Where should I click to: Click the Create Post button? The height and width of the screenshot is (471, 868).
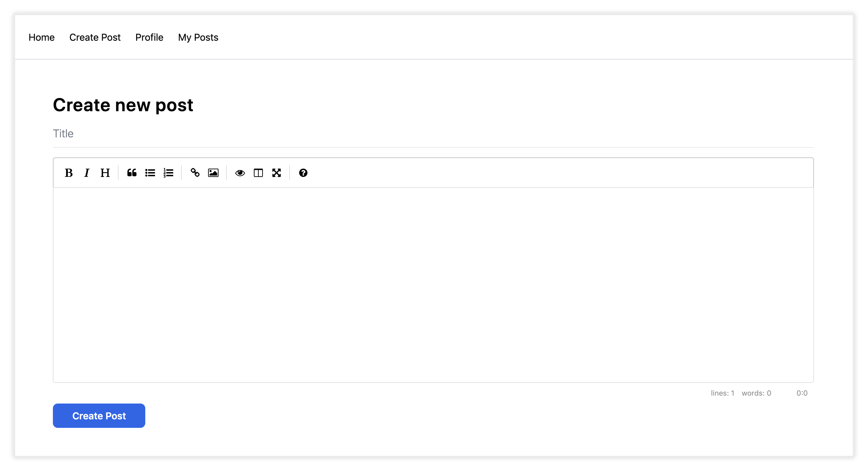[x=98, y=415]
